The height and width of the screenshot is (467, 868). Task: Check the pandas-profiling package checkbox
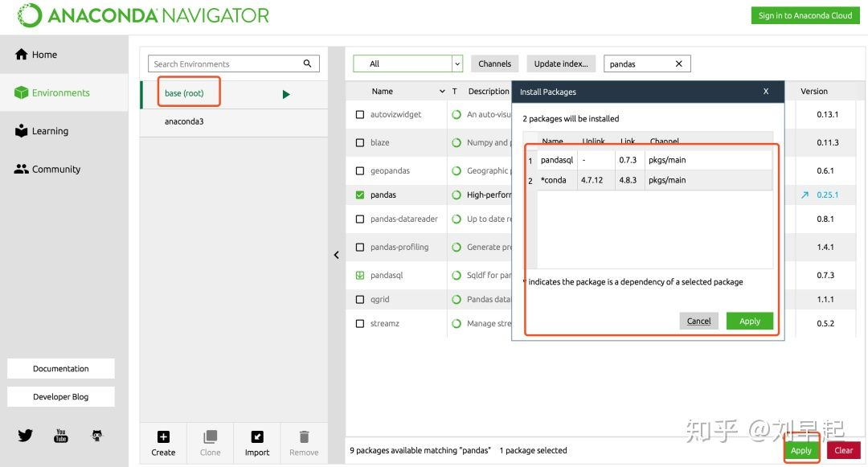(x=360, y=248)
